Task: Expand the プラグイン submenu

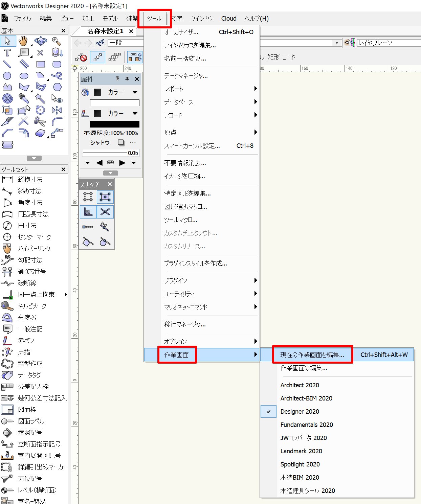Action: point(202,280)
